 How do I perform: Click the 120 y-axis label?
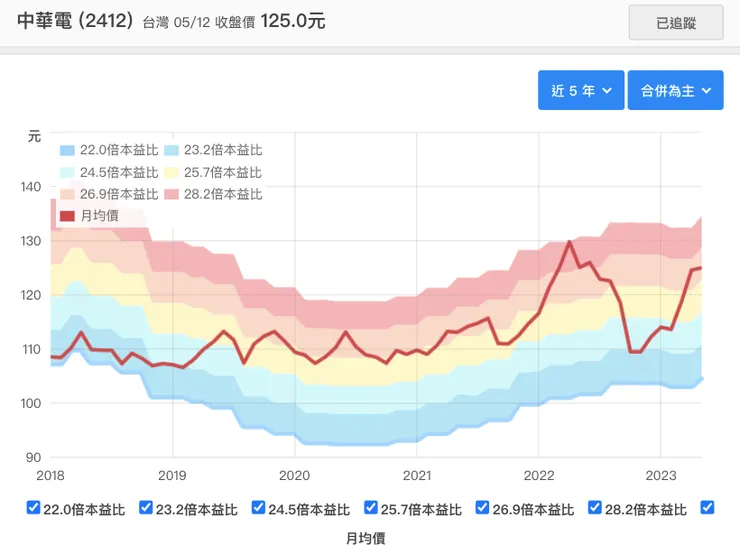pos(31,295)
